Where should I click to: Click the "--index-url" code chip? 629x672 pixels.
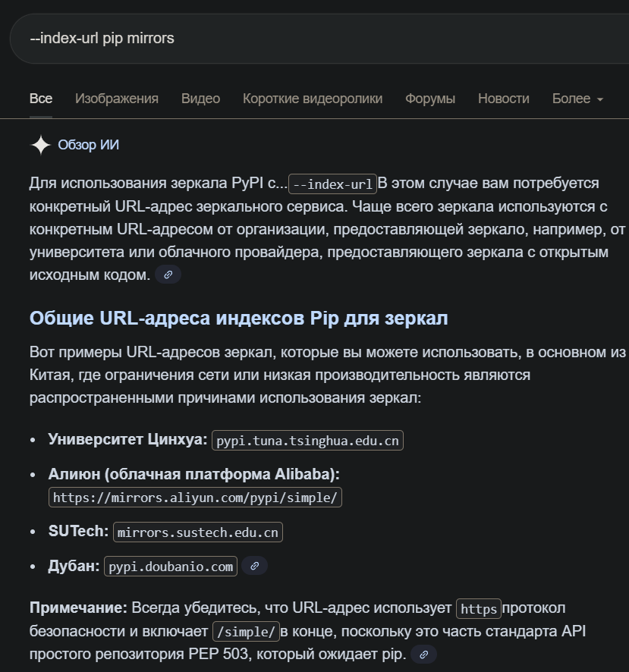click(x=332, y=184)
